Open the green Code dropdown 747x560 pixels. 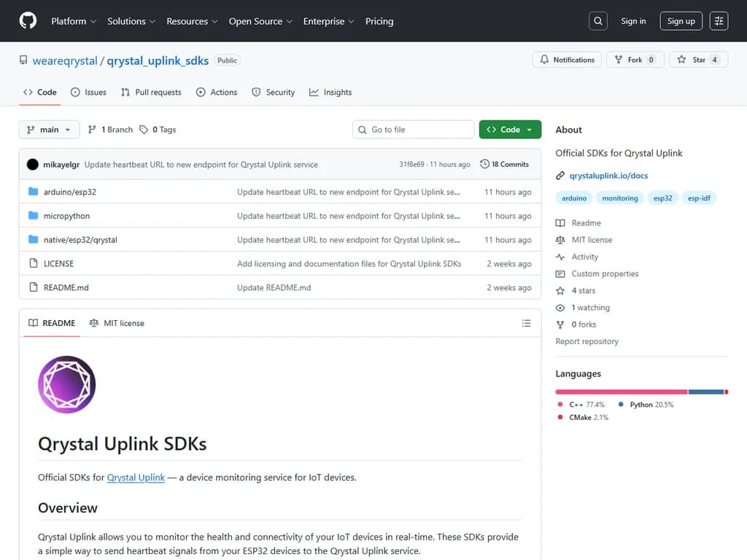(x=510, y=130)
